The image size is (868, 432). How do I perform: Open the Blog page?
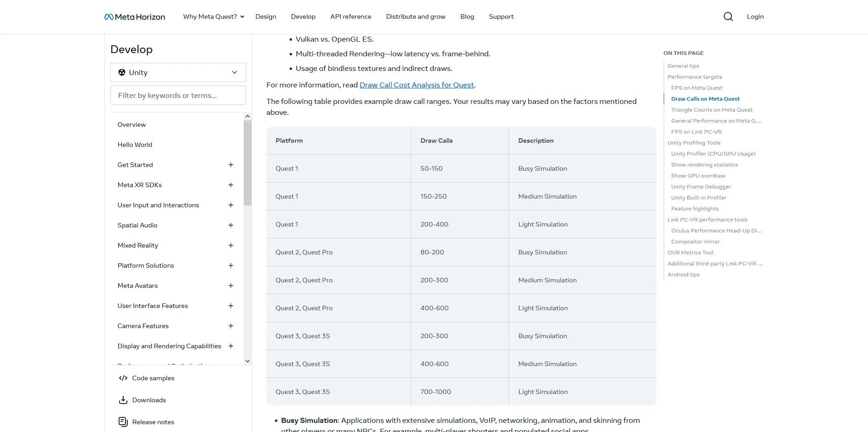(x=467, y=16)
